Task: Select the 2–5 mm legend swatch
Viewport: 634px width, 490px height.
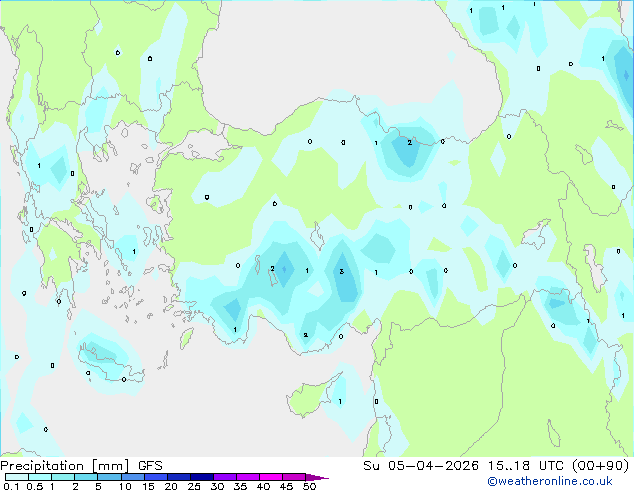Action: click(x=86, y=477)
